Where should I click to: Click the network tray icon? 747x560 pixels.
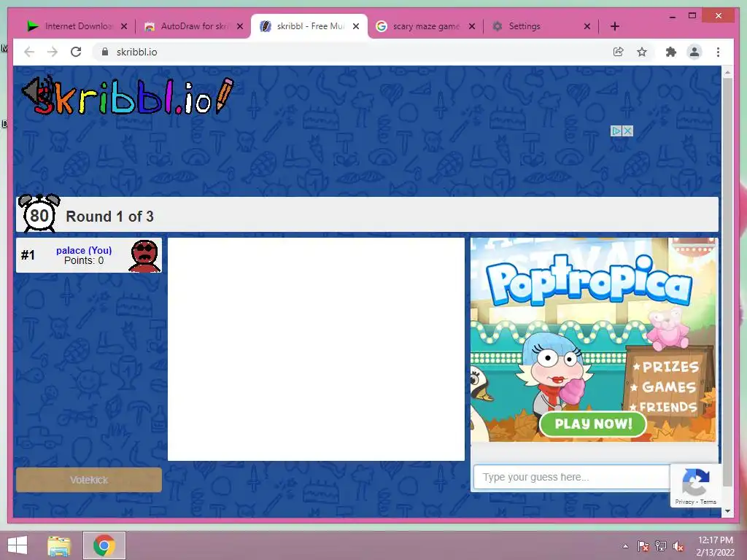tap(661, 546)
